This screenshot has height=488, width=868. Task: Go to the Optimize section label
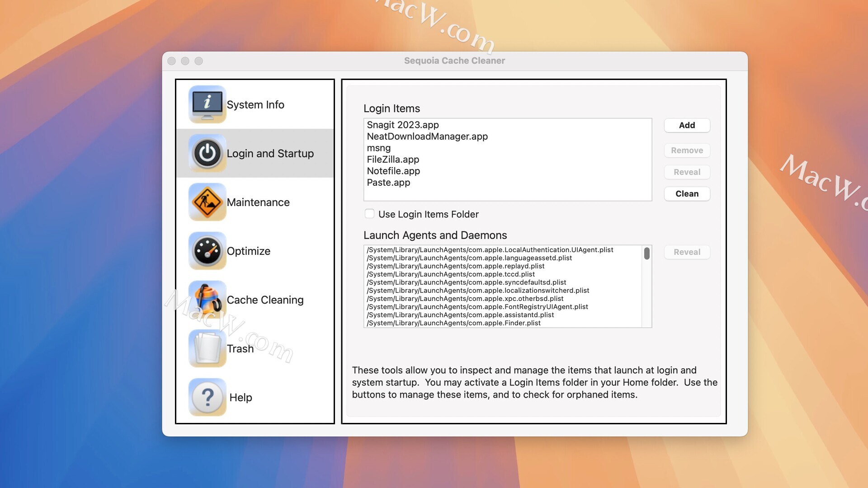[249, 251]
